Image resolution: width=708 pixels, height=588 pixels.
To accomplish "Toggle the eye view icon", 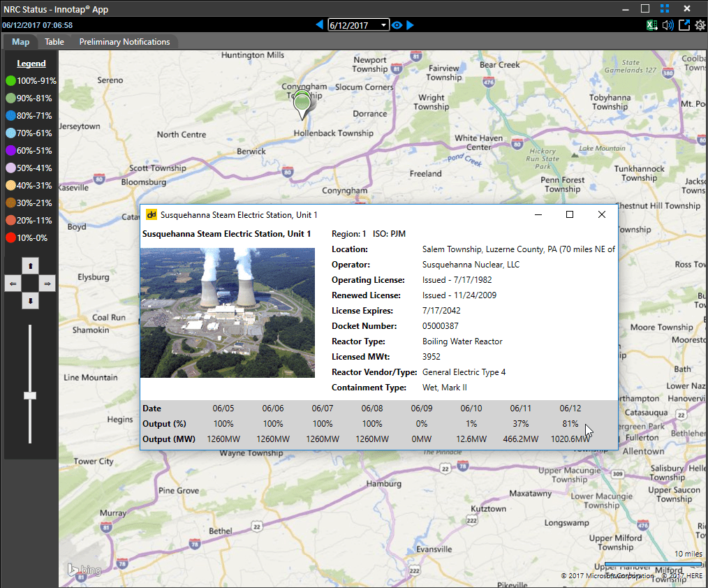I will pos(397,25).
